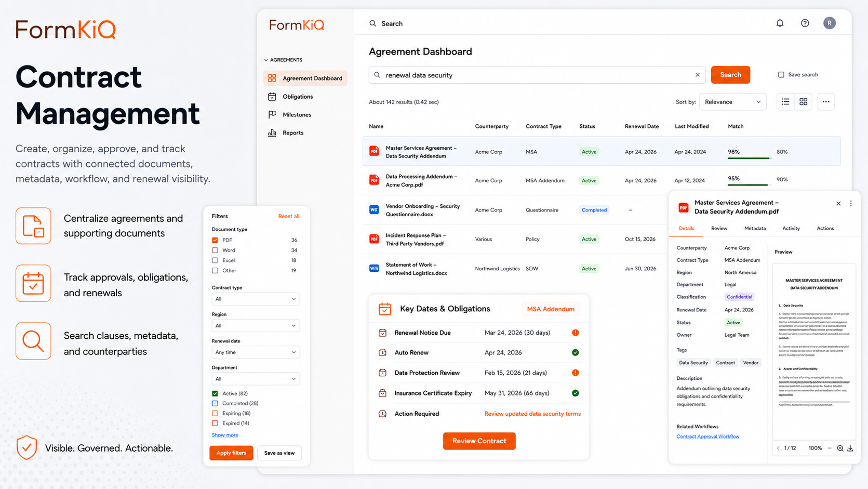
Task: Open the help question mark icon
Action: coord(805,23)
